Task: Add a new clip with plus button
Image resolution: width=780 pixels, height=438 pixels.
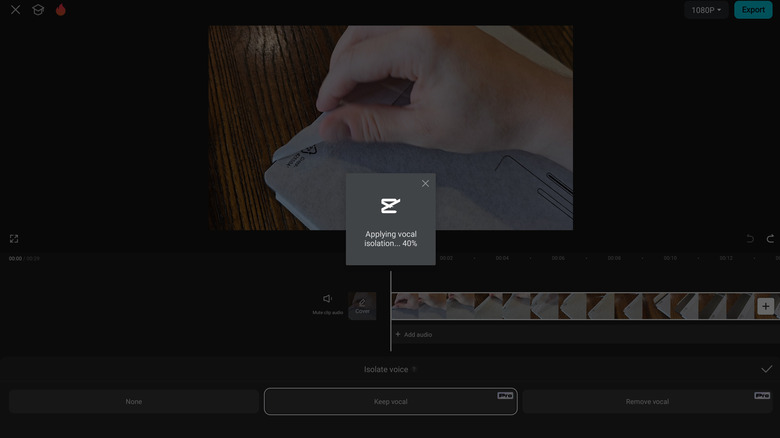Action: click(766, 306)
